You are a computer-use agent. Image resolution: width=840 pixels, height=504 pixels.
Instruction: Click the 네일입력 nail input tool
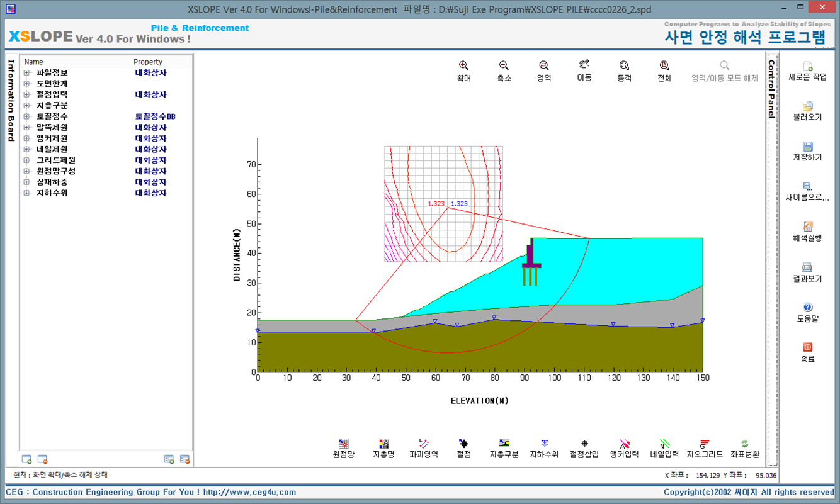click(x=664, y=449)
